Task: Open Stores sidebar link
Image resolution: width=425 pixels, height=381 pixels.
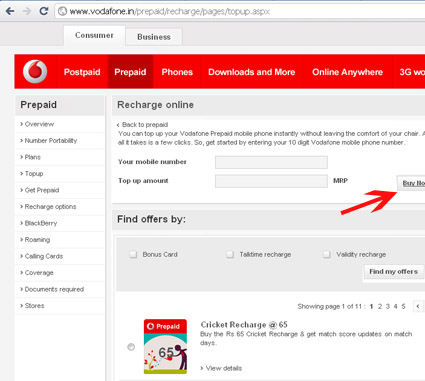Action: (x=34, y=306)
